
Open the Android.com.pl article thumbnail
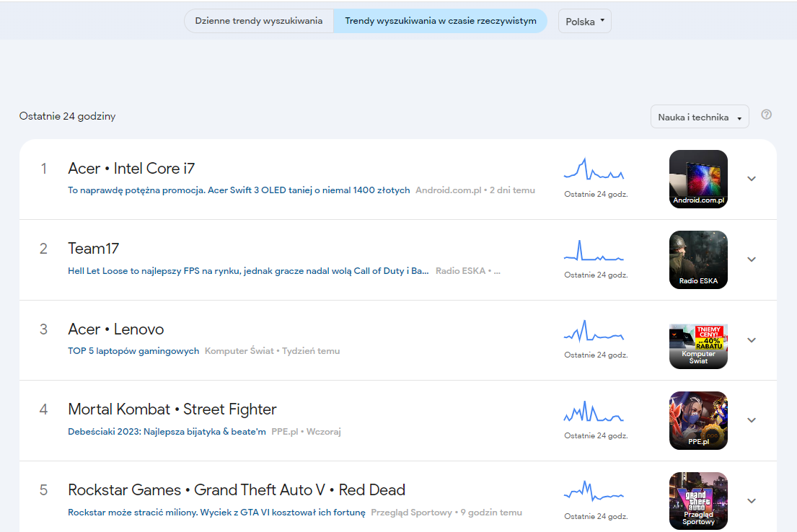coord(698,179)
